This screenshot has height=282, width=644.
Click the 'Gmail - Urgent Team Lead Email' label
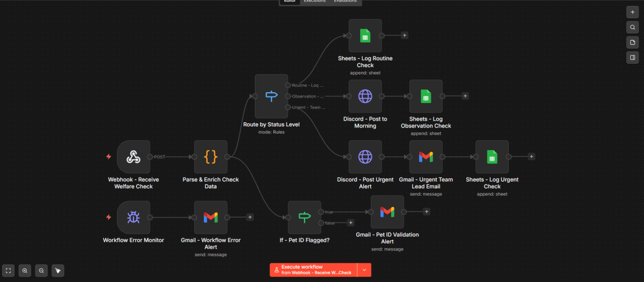click(426, 183)
